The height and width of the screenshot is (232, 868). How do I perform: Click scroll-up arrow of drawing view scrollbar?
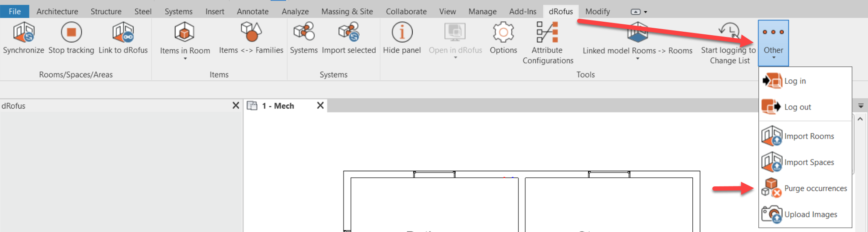(x=860, y=119)
